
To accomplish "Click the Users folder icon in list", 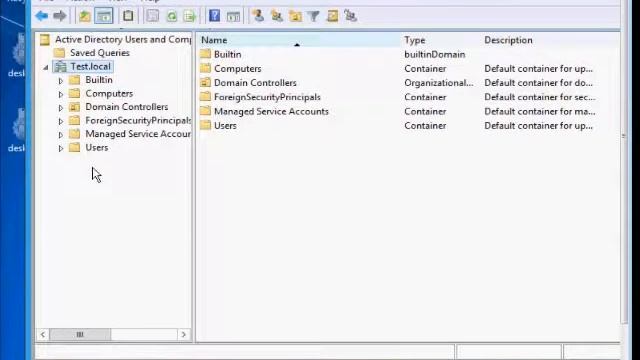I will click(205, 125).
